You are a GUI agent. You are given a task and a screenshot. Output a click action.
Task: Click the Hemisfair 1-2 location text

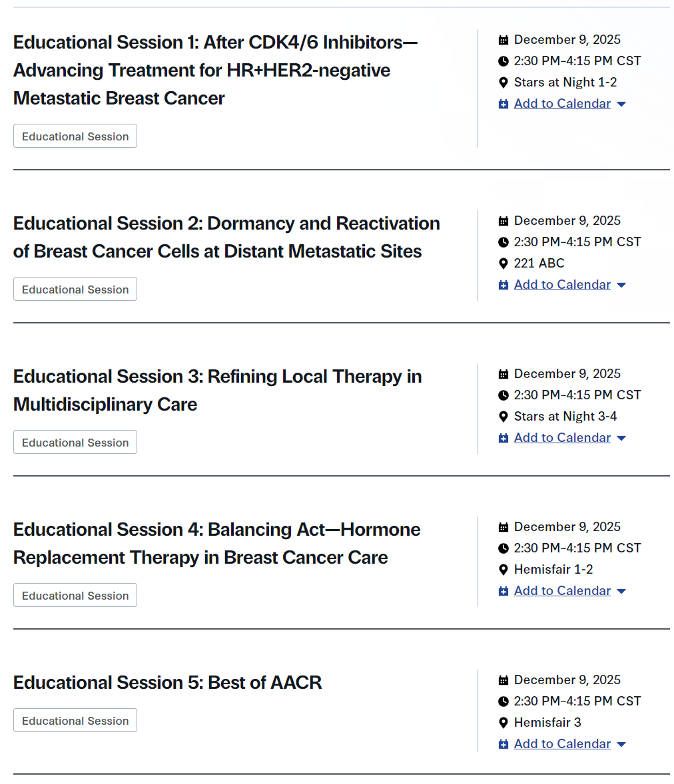[x=553, y=570]
